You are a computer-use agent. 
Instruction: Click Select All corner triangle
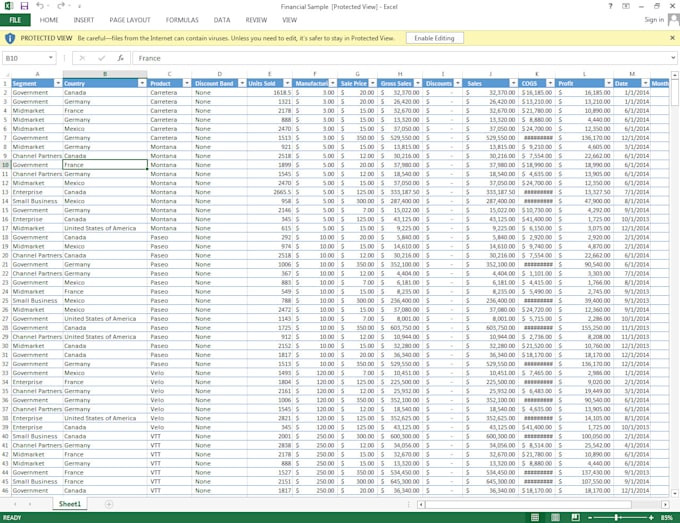point(7,75)
